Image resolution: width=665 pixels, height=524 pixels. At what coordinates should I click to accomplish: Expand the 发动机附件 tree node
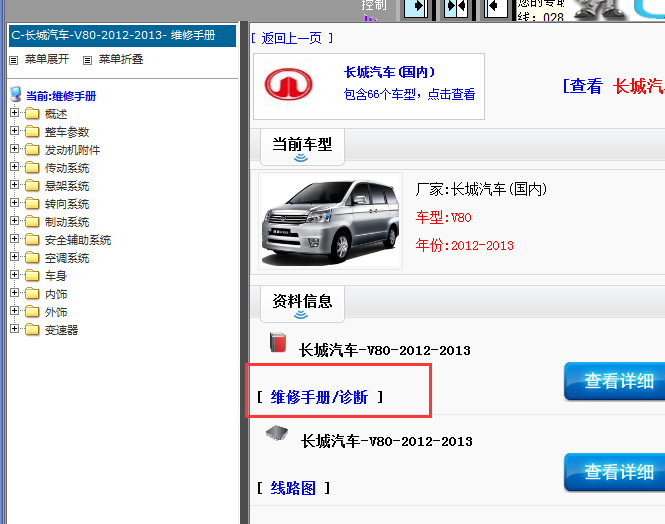[x=14, y=149]
